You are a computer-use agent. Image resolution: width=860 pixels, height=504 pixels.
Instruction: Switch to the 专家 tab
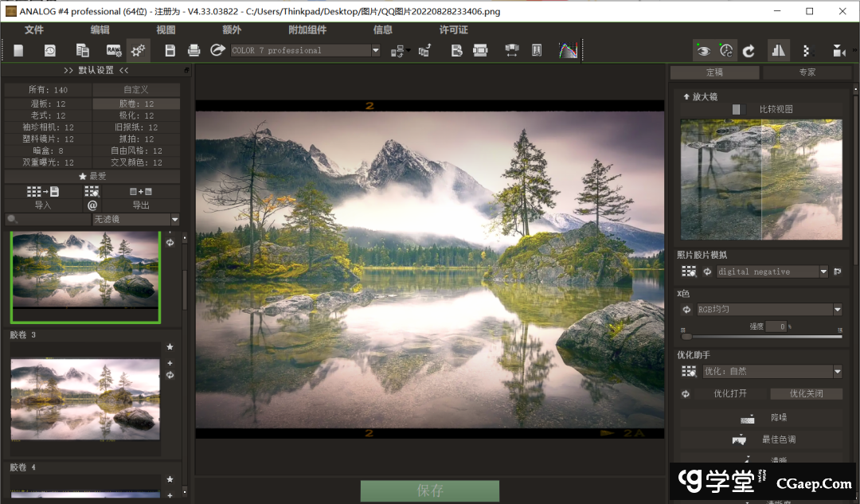click(807, 72)
